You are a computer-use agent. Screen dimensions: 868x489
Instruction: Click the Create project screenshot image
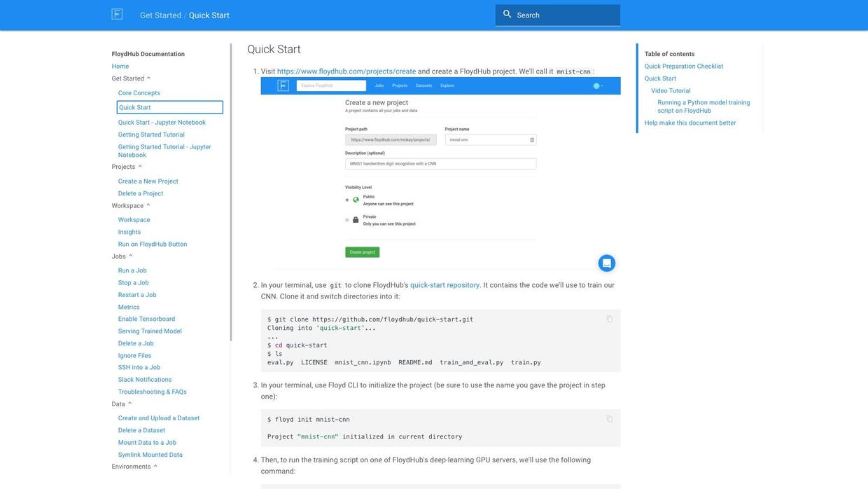point(440,174)
